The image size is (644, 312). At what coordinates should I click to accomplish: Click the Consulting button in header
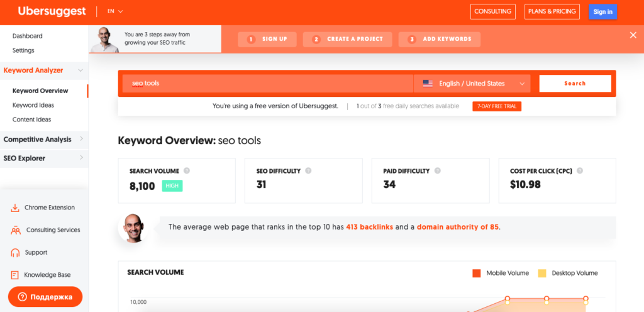[493, 11]
